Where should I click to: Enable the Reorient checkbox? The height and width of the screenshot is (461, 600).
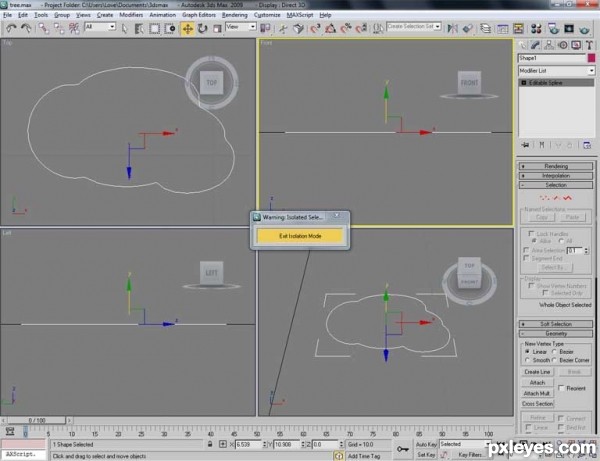click(x=561, y=388)
